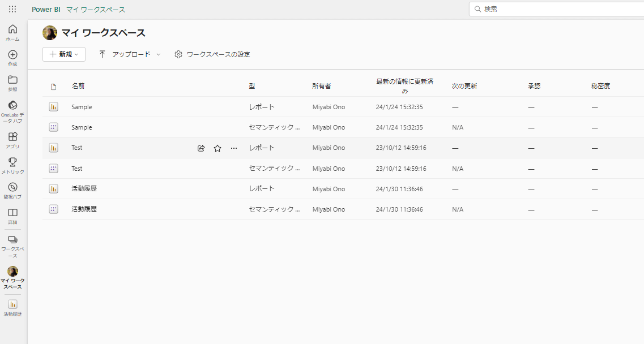The width and height of the screenshot is (644, 344).
Task: Click セマンティック type in the Sample row
Action: click(274, 127)
